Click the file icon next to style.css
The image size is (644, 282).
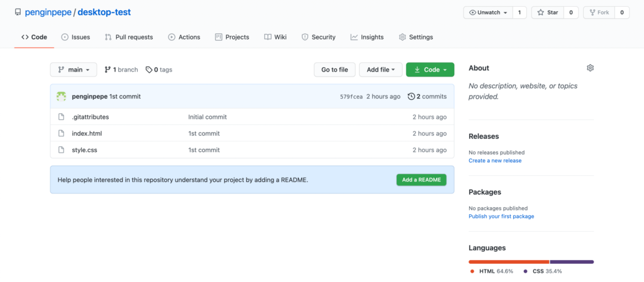pos(61,150)
